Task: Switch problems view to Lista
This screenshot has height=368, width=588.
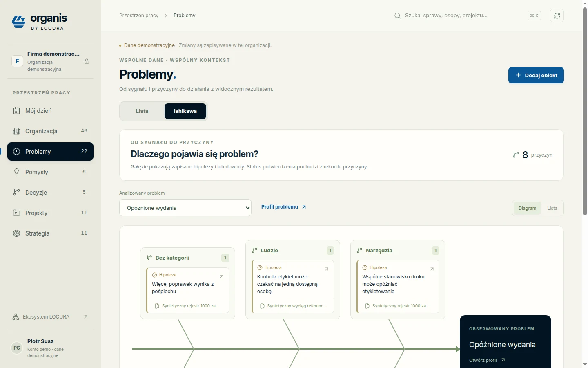Action: point(142,111)
